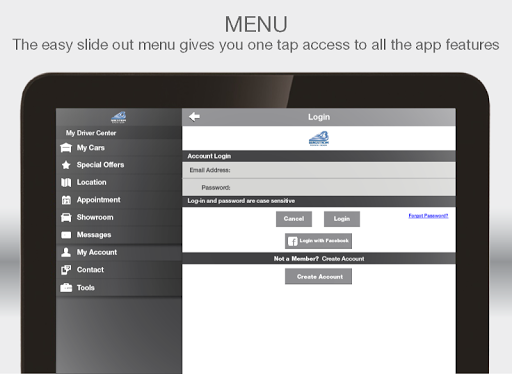Tap the Appointment calendar icon

66,200
